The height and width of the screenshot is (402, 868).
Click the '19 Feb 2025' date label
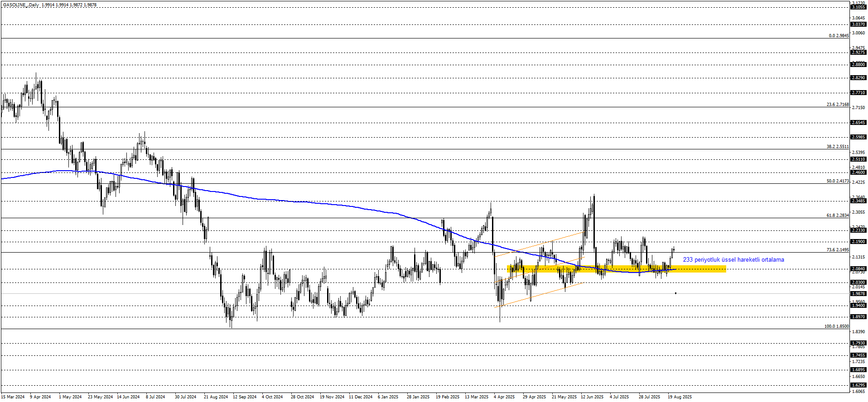pos(448,397)
